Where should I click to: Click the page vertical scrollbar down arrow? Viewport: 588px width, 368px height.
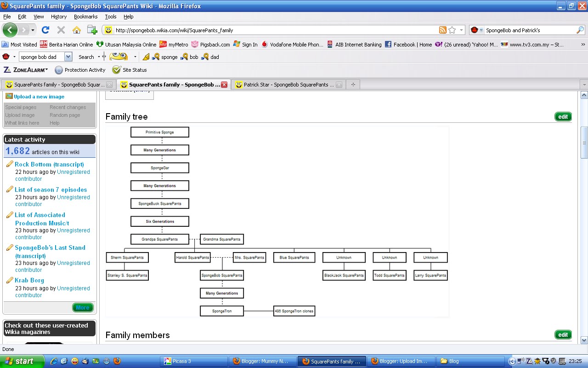[x=584, y=340]
